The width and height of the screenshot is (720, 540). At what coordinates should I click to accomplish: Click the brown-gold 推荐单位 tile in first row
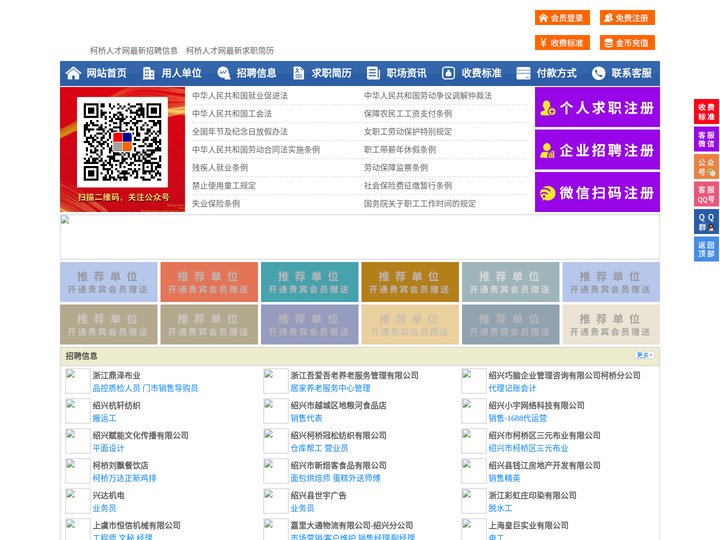pos(410,282)
